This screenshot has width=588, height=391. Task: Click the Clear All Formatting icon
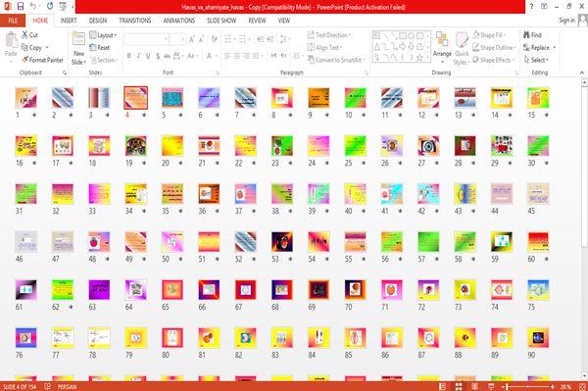(214, 39)
